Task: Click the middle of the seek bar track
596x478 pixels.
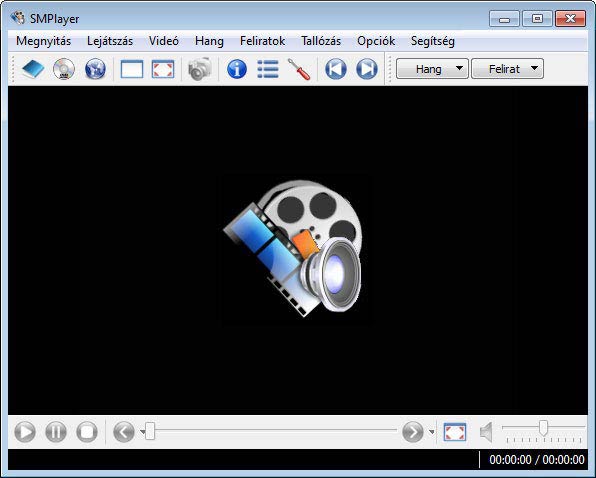Action: (271, 431)
